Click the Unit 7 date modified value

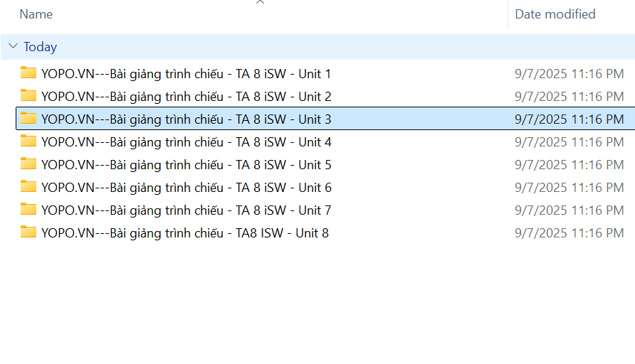569,210
